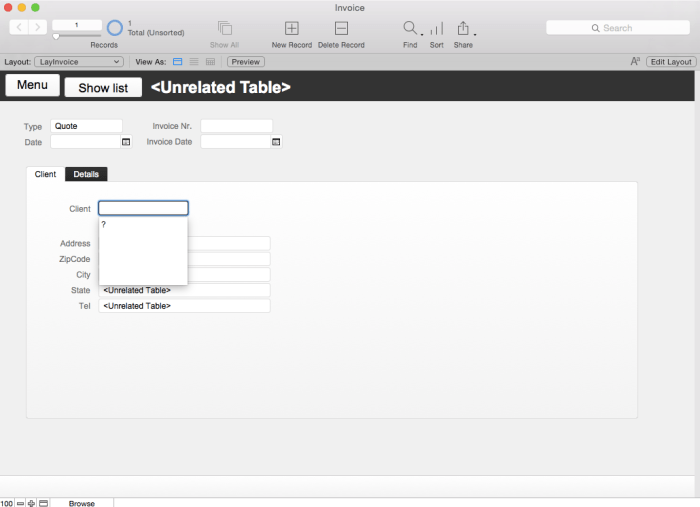Open Find with the magnifier icon
This screenshot has width=700, height=507.
409,28
